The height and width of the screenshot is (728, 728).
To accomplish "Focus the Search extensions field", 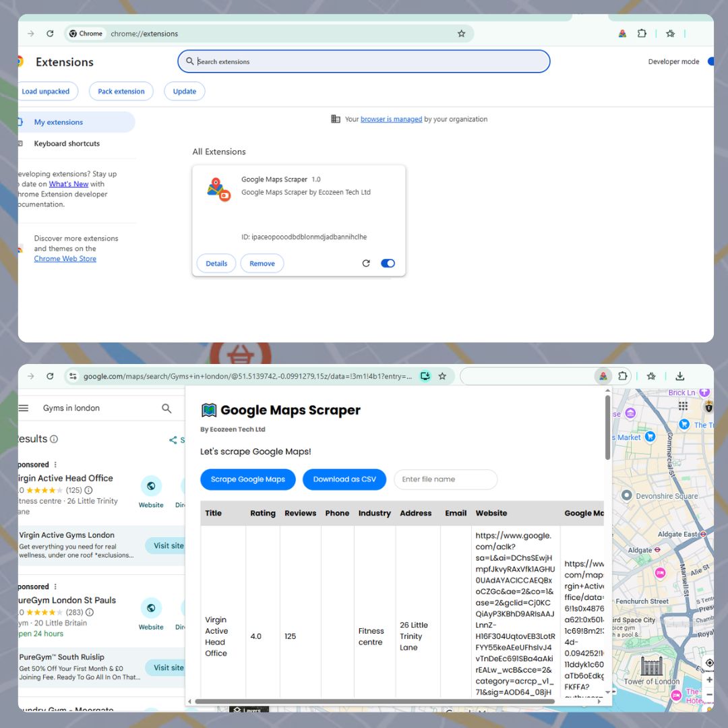I will coord(364,61).
